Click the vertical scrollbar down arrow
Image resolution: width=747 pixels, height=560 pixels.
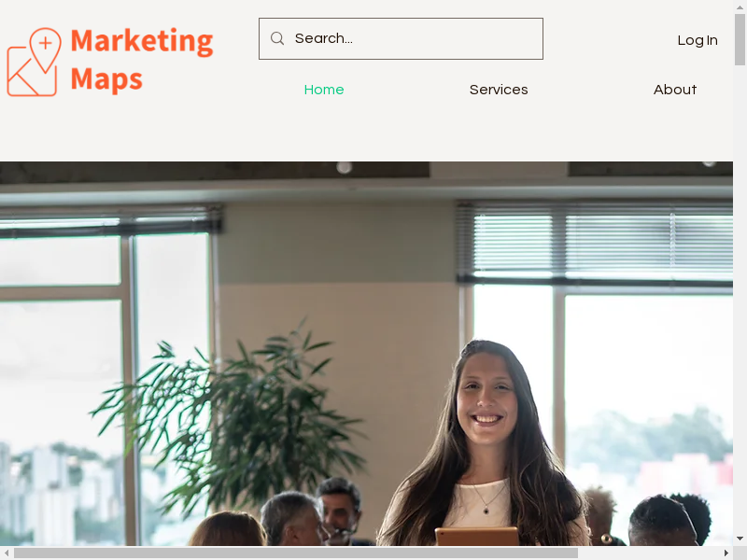tap(740, 539)
